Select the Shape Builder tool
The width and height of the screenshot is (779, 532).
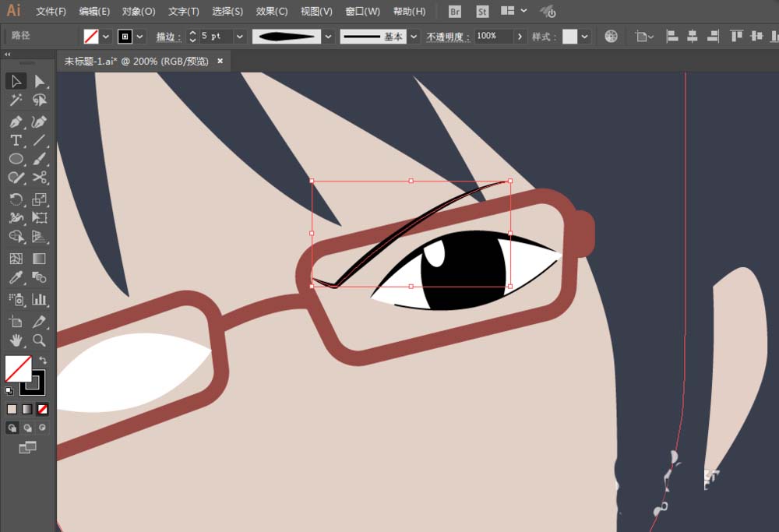click(16, 237)
